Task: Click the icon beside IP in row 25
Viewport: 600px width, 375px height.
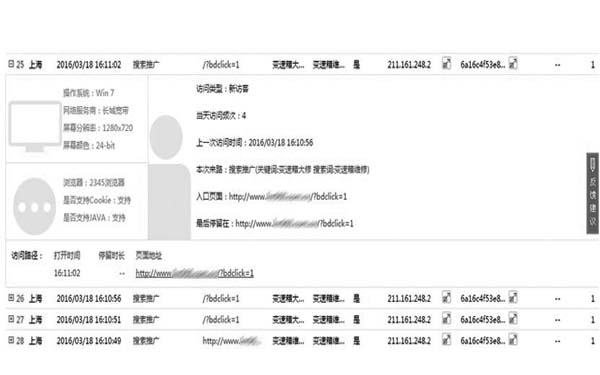Action: click(446, 63)
